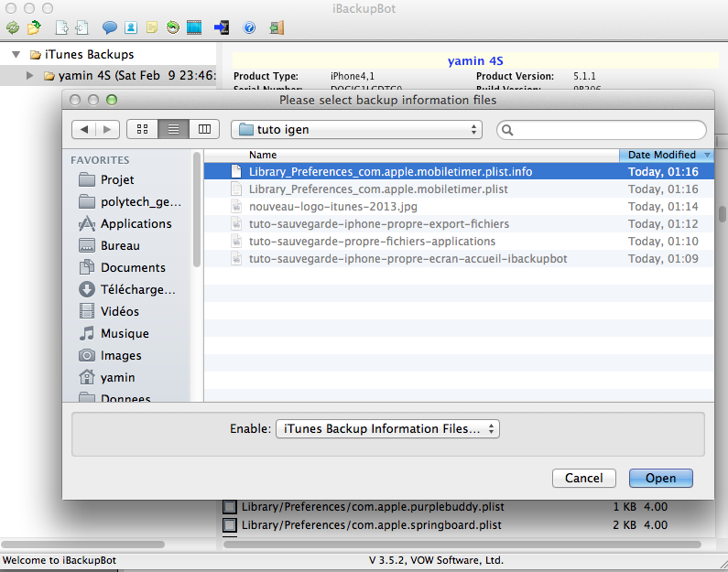Click file icon of mobiletimer.plist.info
This screenshot has width=728, height=572.
click(x=236, y=172)
